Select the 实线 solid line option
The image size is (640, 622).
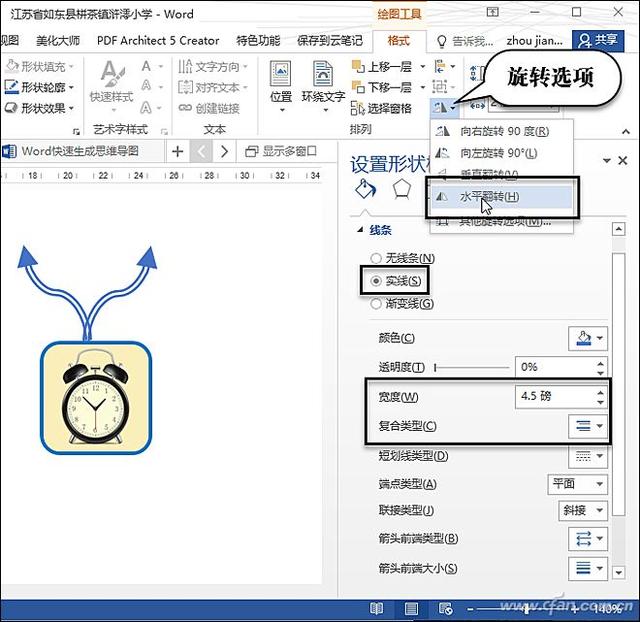pyautogui.click(x=376, y=281)
